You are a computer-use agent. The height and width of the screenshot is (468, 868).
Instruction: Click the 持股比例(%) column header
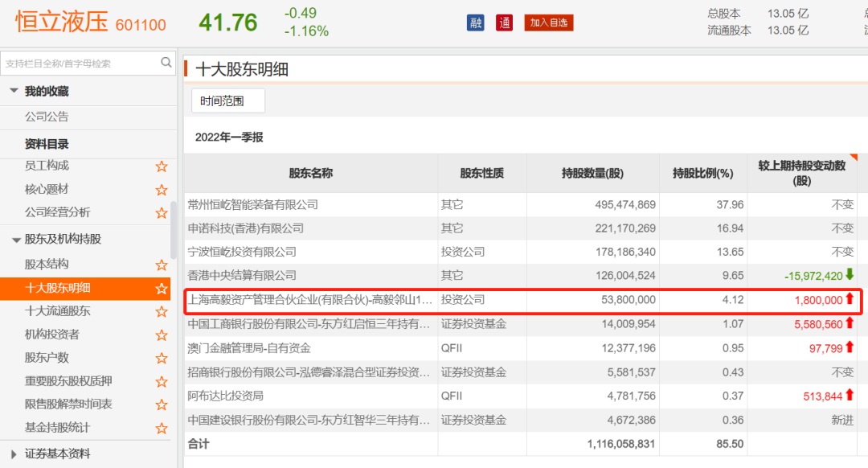click(x=702, y=174)
